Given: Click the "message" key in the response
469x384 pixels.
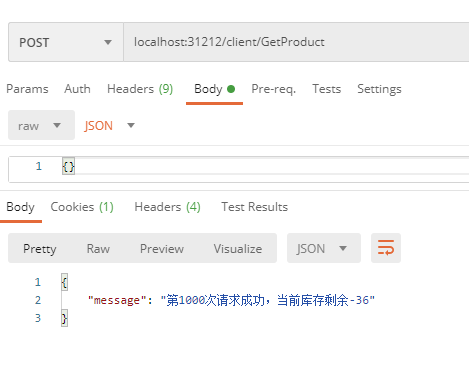Looking at the screenshot, I should click(x=117, y=300).
